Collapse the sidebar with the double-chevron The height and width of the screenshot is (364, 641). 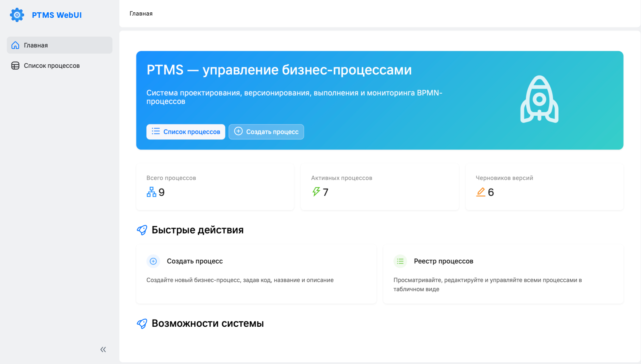[x=103, y=350]
